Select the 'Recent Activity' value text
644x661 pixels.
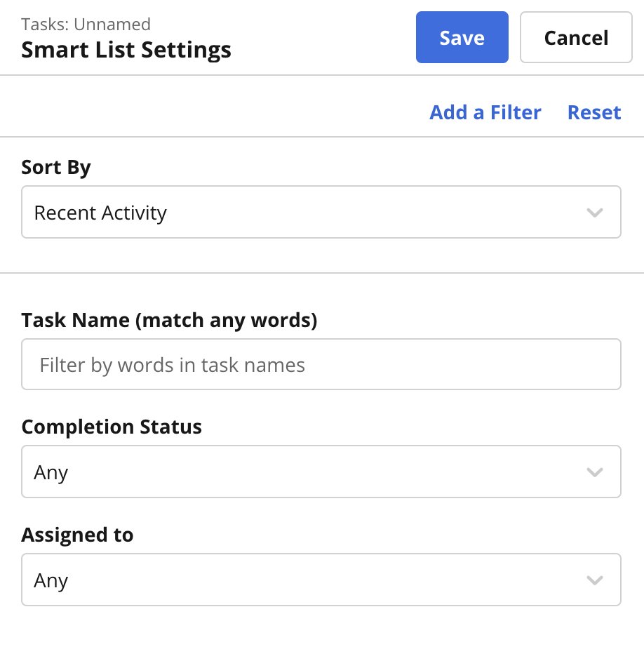(100, 213)
